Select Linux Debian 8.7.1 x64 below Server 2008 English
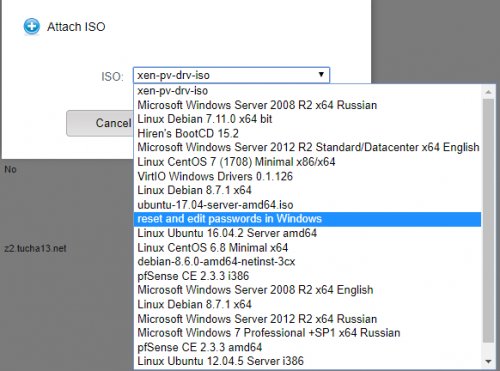This screenshot has width=500, height=371. tap(307, 304)
